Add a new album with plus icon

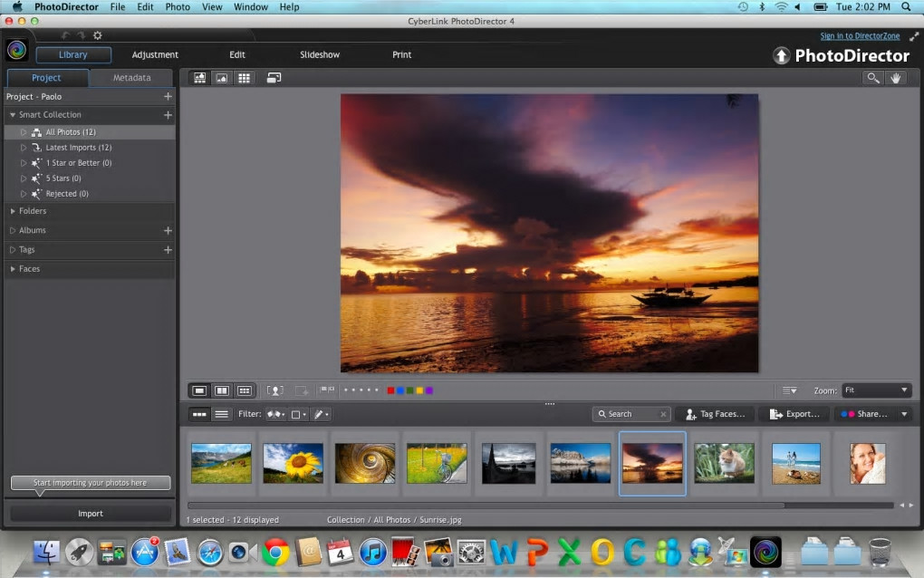tap(168, 231)
